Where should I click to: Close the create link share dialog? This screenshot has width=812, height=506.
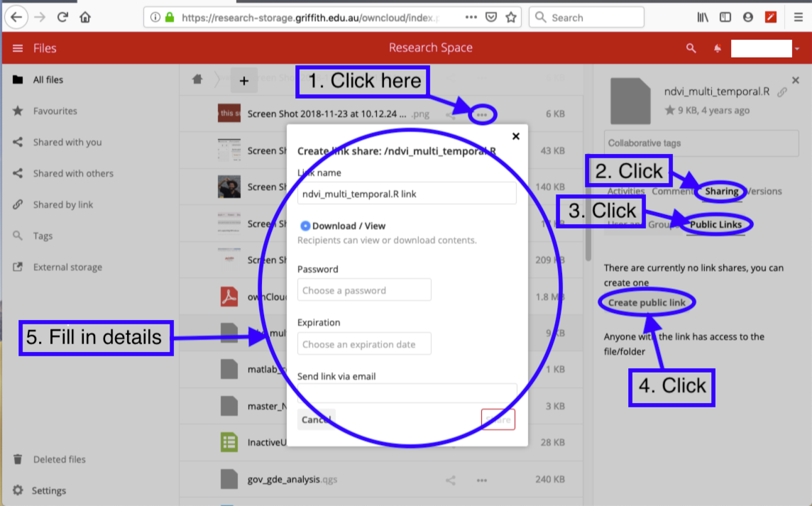click(516, 136)
